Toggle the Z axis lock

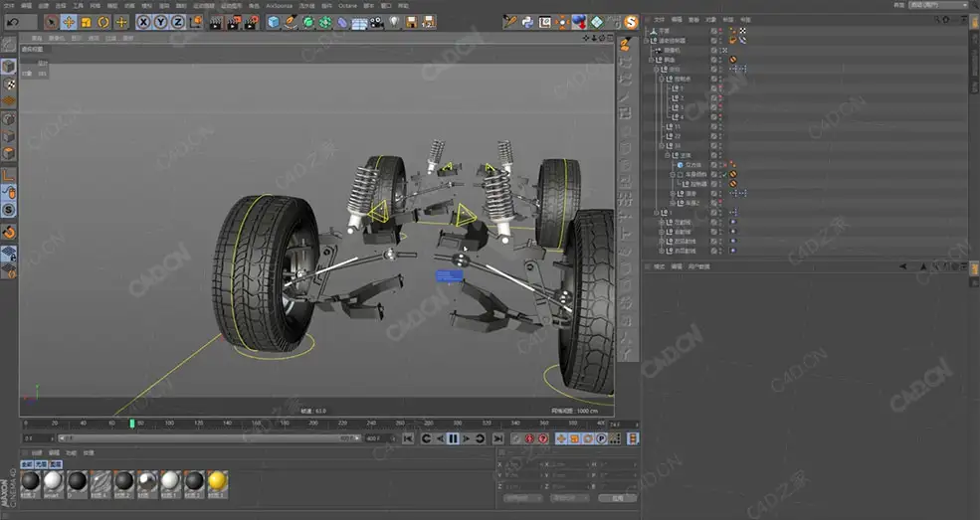[x=178, y=23]
